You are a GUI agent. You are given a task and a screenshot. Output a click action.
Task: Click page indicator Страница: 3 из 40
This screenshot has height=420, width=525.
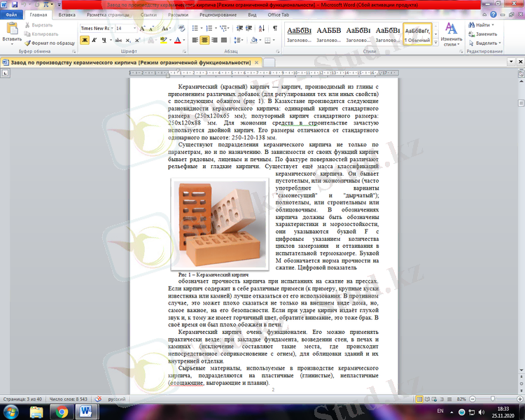click(22, 399)
